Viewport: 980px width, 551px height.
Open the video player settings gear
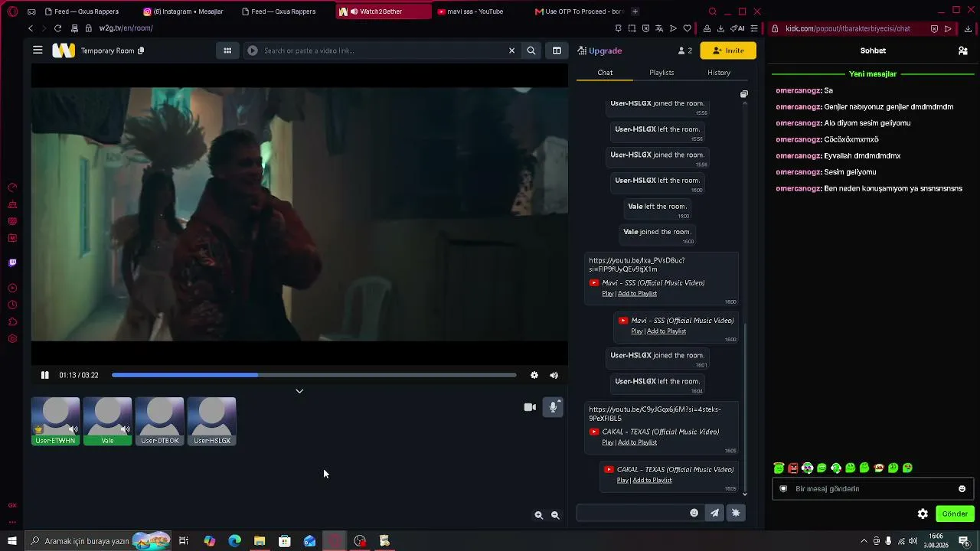pyautogui.click(x=534, y=375)
